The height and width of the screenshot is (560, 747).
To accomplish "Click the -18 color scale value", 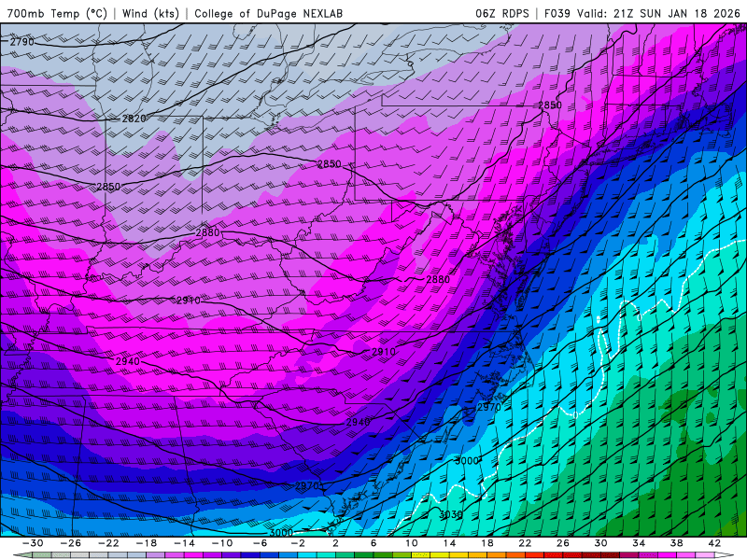I will (147, 543).
